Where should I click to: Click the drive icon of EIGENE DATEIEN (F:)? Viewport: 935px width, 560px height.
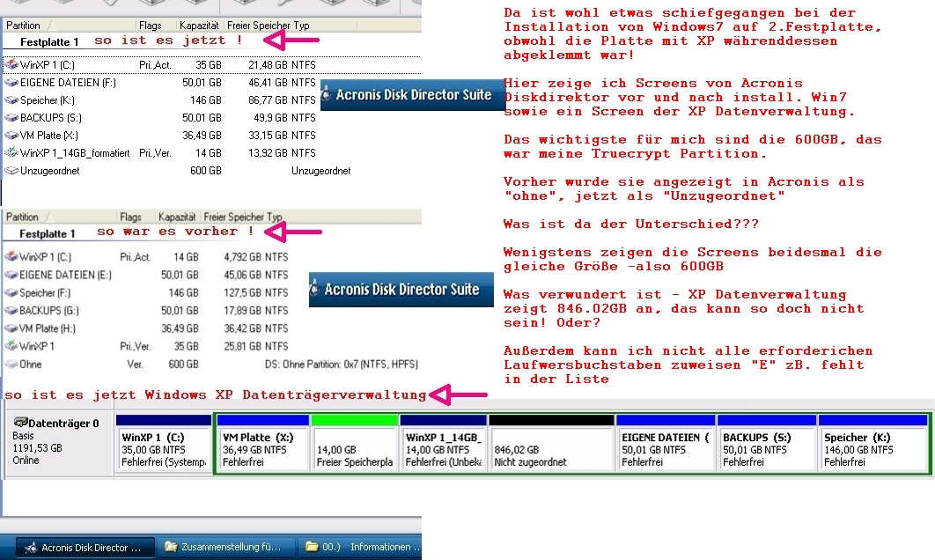[11, 82]
